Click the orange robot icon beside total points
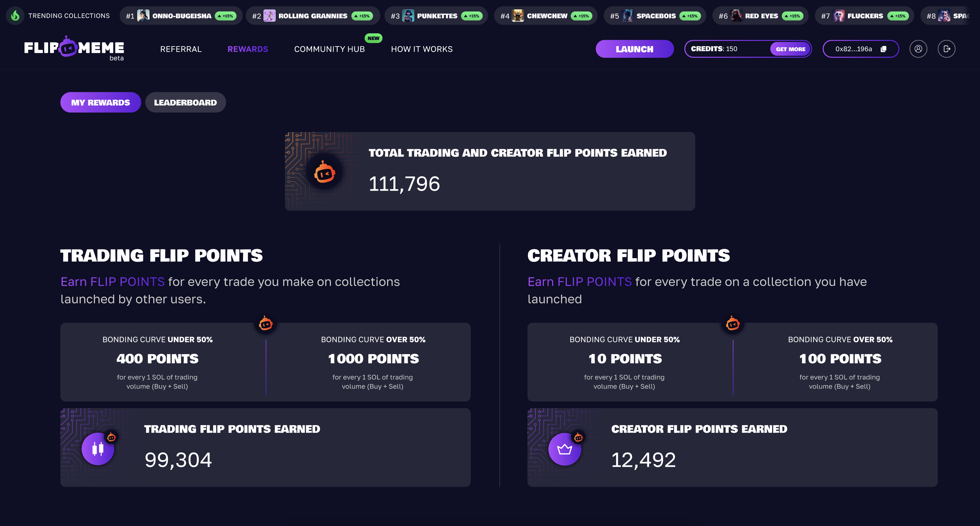The height and width of the screenshot is (526, 980). click(324, 173)
